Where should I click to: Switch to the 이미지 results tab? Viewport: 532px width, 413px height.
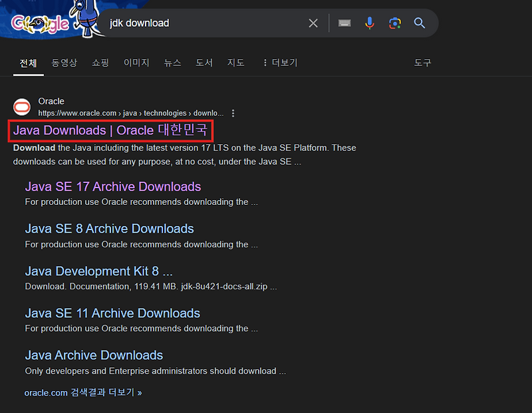tap(136, 63)
